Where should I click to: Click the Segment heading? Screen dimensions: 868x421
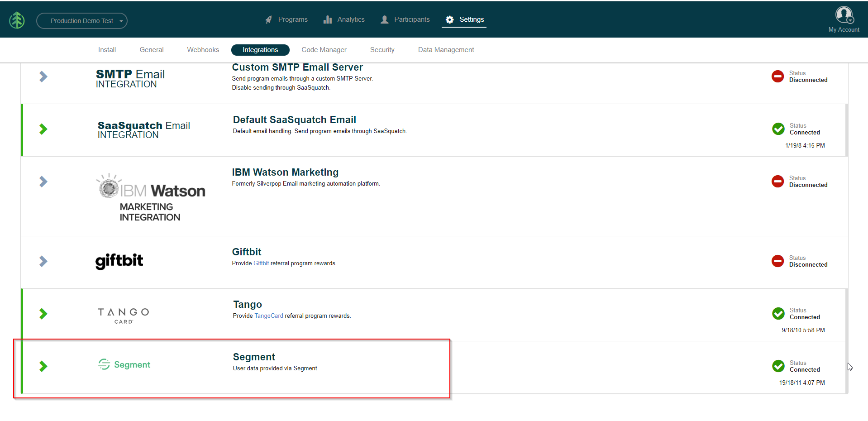254,357
